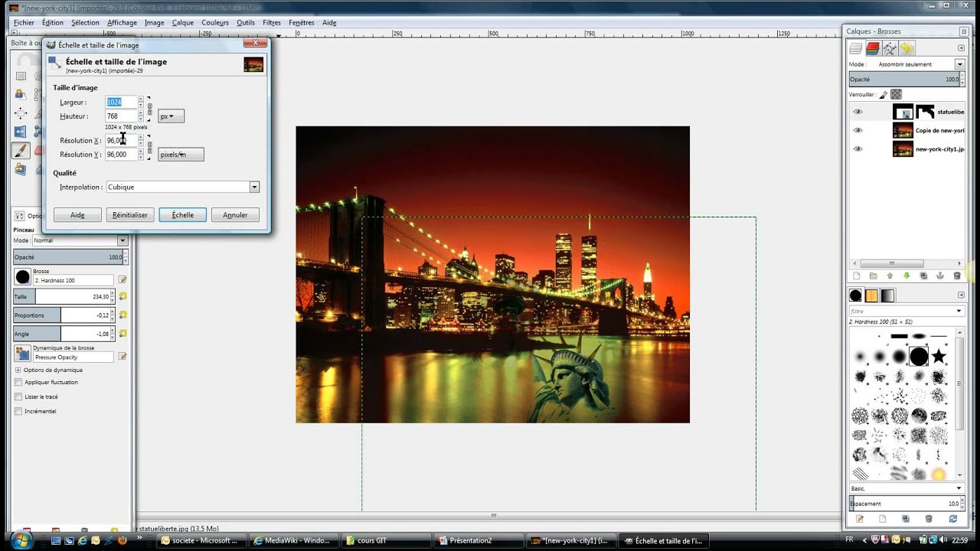Open the Patterns tab icon
980x551 pixels.
871,295
